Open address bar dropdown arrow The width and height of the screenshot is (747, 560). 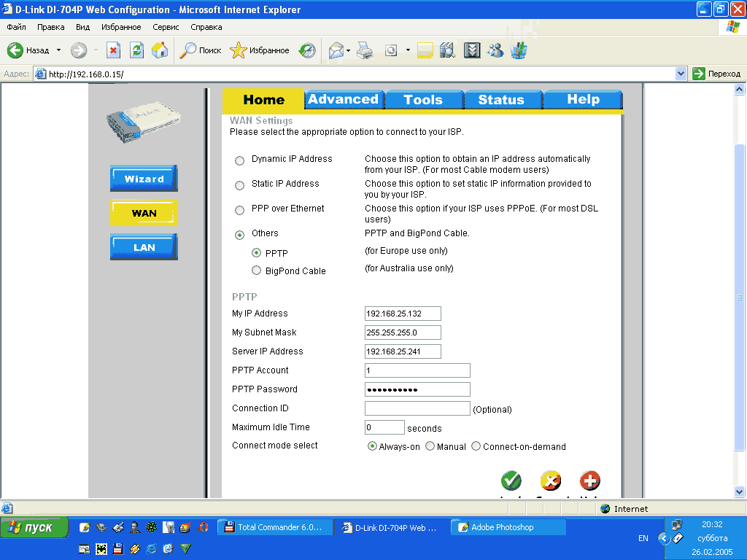coord(681,74)
